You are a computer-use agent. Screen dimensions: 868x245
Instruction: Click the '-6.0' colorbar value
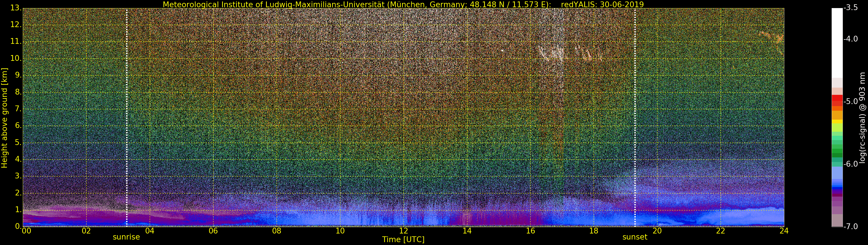851,164
